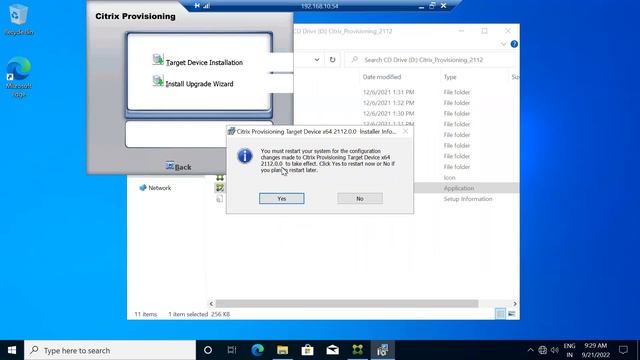This screenshot has height=360, width=640.
Task: Restore down the remote desktop session
Action: (x=432, y=6)
